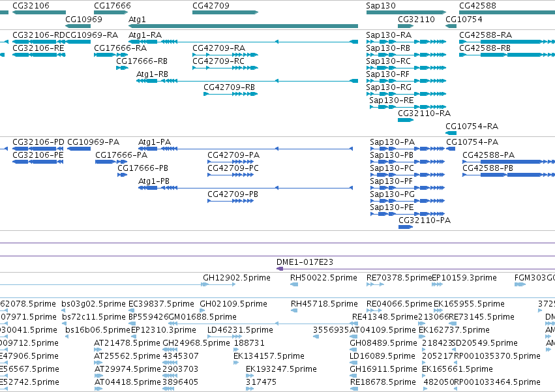Select protein CG10754-PA

[x=451, y=149]
